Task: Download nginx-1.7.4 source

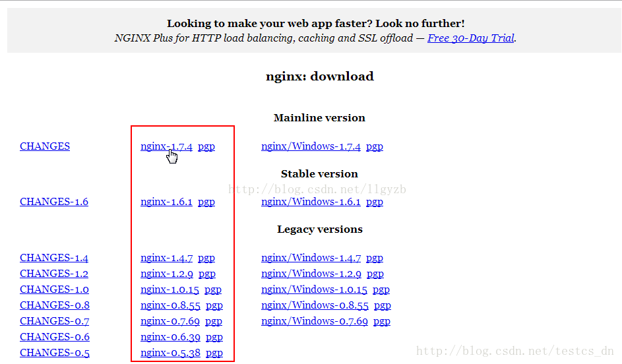Action: click(x=166, y=146)
